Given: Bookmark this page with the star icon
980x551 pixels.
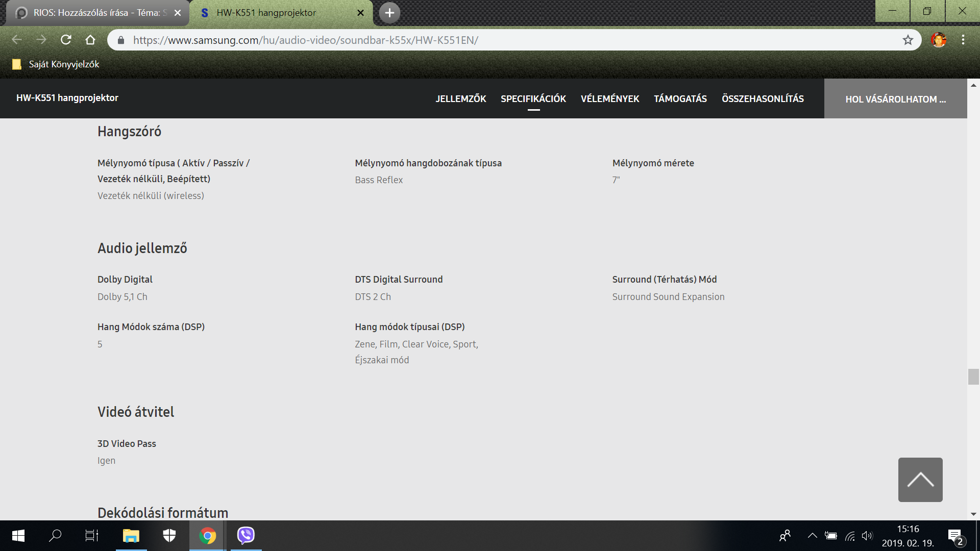Looking at the screenshot, I should pyautogui.click(x=908, y=40).
